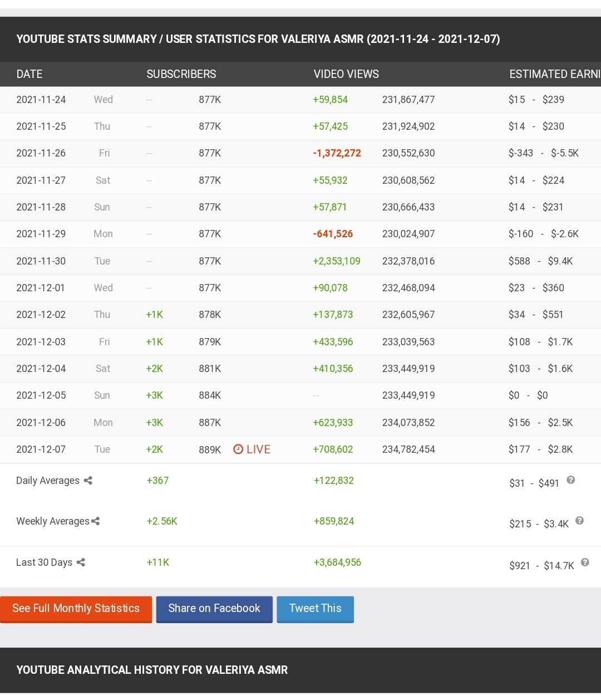Image resolution: width=601 pixels, height=700 pixels.
Task: Click subscriber count 881K
Action: pyautogui.click(x=210, y=369)
